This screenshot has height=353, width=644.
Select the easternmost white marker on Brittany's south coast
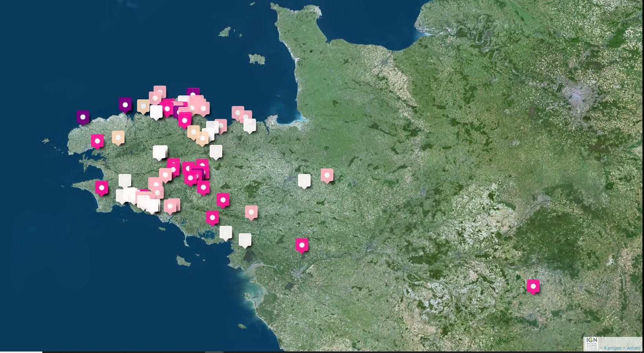click(245, 240)
